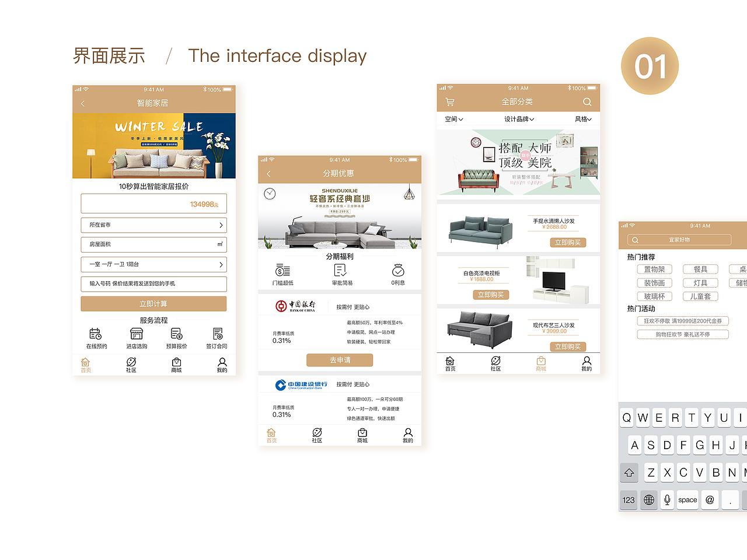
Task: Select 灯具 hot recommendation tag
Action: [x=700, y=283]
